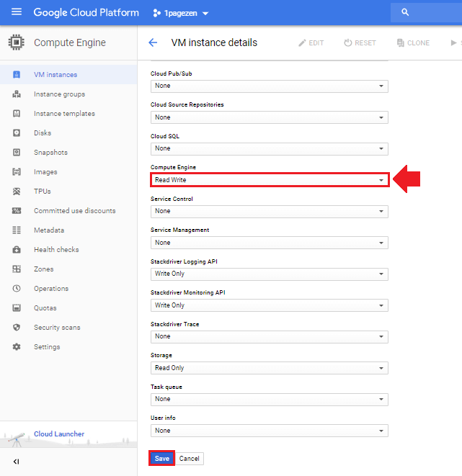The width and height of the screenshot is (462, 476).
Task: Click the project dots icon beside 1pagezen
Action: click(x=156, y=13)
